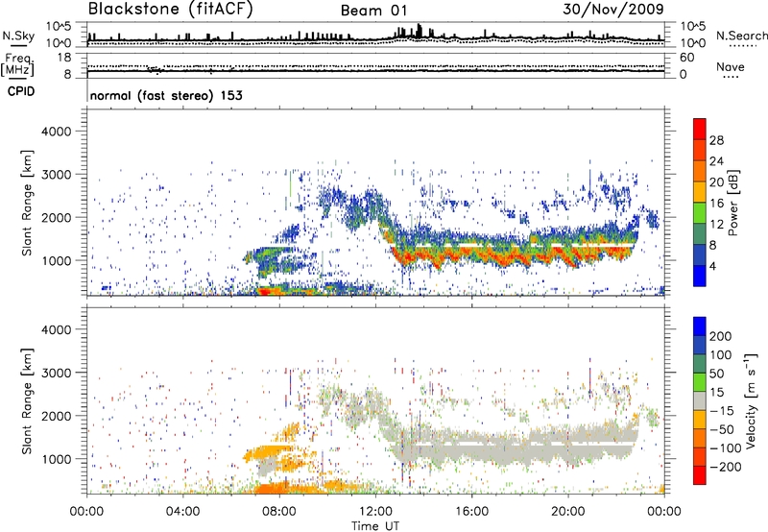Click the 'CPID' label
This screenshot has width=768, height=532.
pos(21,91)
